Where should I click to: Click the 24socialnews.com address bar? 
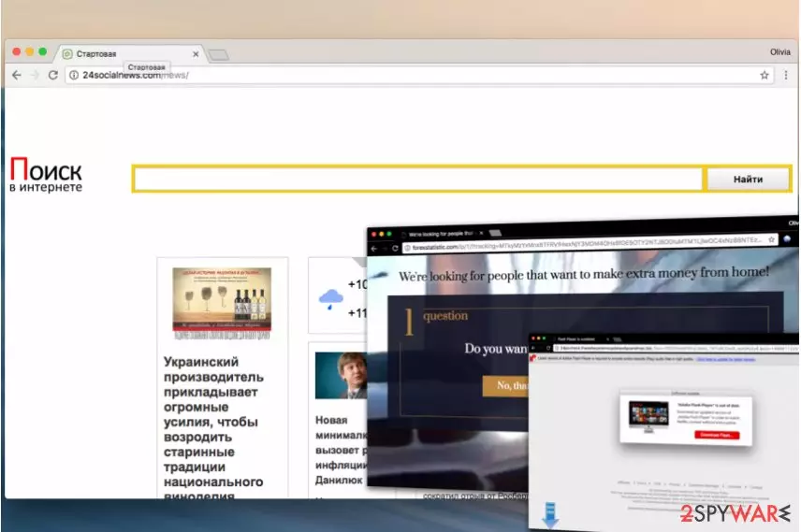pos(414,75)
